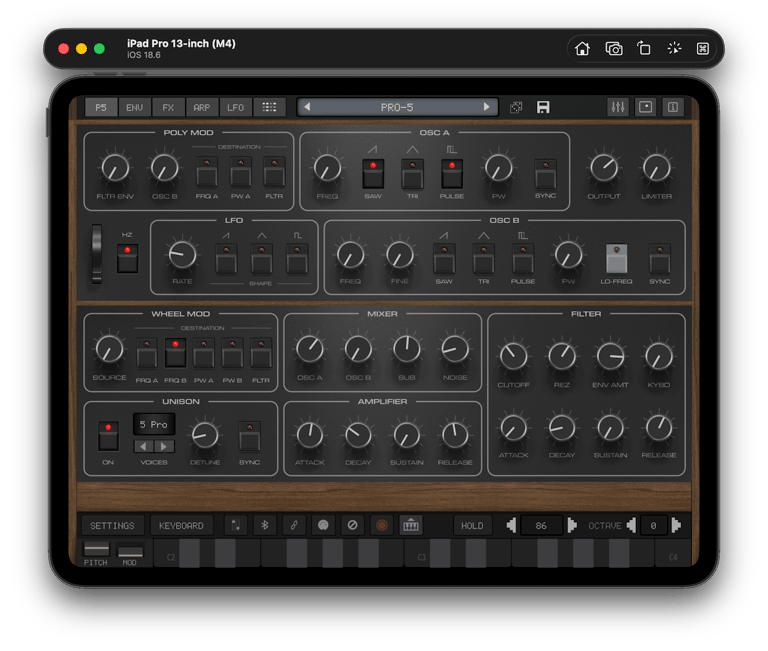The image size is (768, 651).
Task: Click the KEYBOARD button
Action: pos(181,526)
